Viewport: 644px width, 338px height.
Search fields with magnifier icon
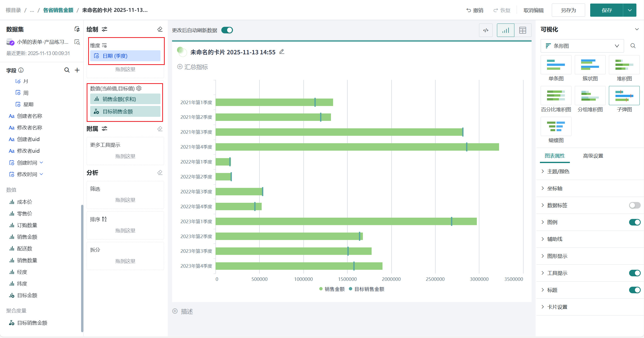67,70
